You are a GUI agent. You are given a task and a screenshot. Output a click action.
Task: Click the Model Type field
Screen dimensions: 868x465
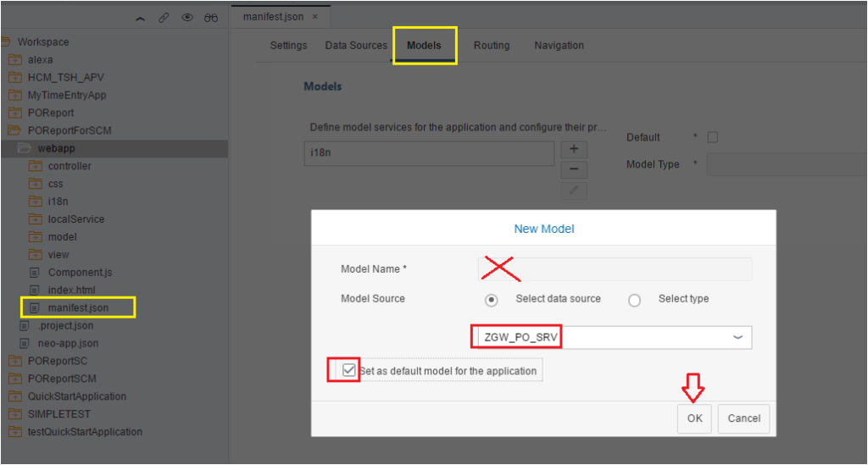786,165
